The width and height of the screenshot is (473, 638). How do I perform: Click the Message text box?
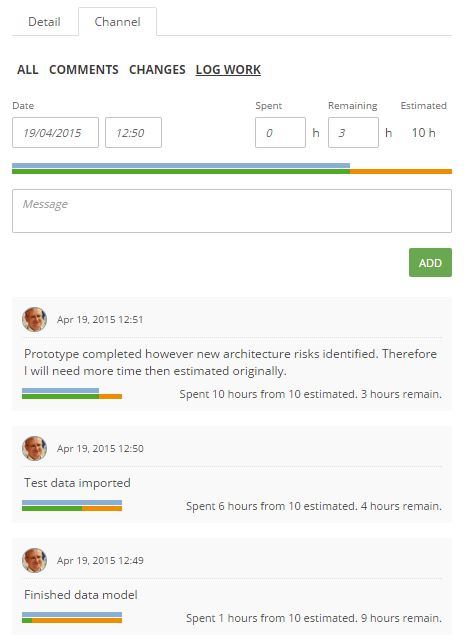(x=232, y=211)
